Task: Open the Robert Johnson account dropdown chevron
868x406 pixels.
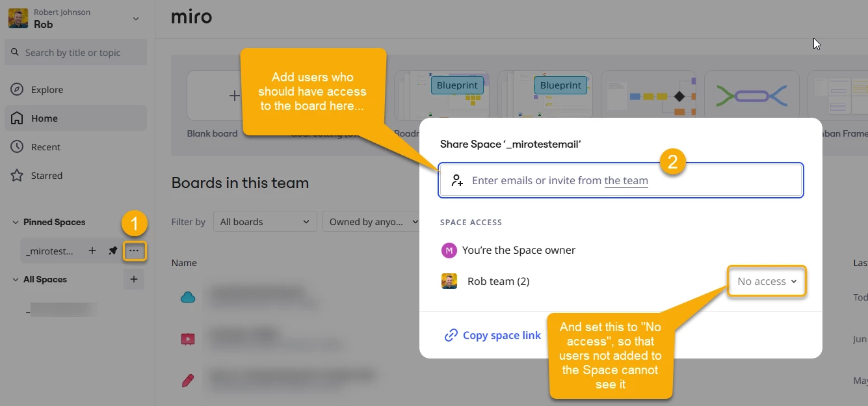Action: pos(135,19)
